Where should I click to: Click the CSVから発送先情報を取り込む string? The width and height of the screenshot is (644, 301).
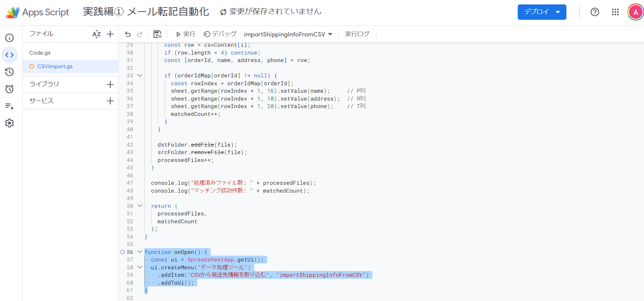pos(228,275)
